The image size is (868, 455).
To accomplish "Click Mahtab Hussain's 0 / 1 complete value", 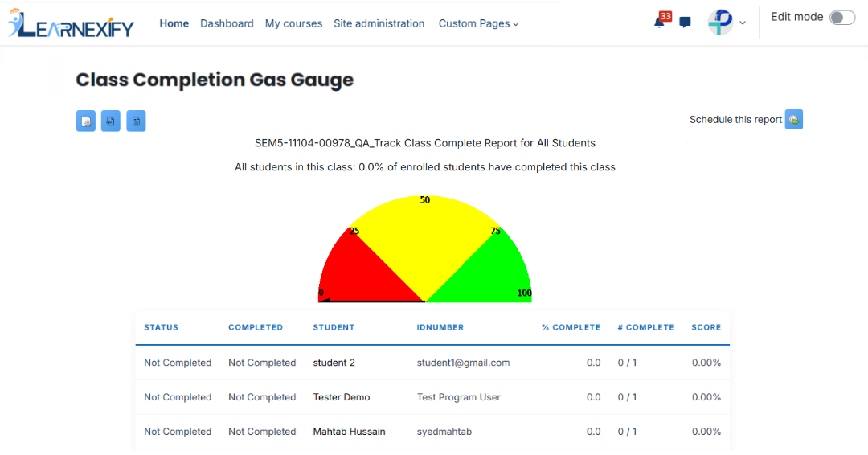I will pos(627,431).
